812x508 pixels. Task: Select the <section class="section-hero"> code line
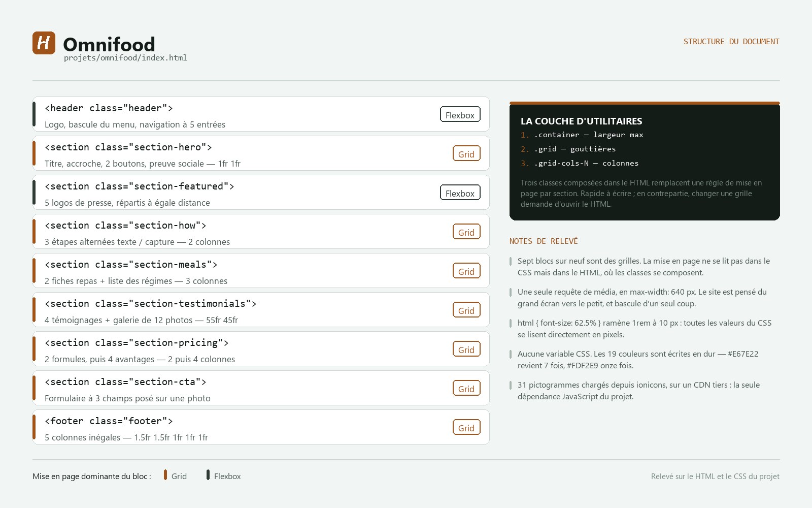(128, 147)
